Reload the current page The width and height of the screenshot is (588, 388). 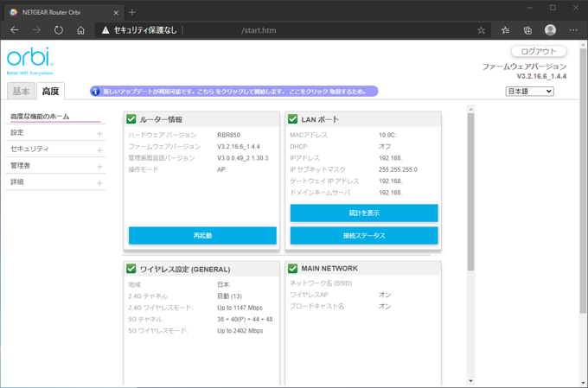[x=59, y=30]
